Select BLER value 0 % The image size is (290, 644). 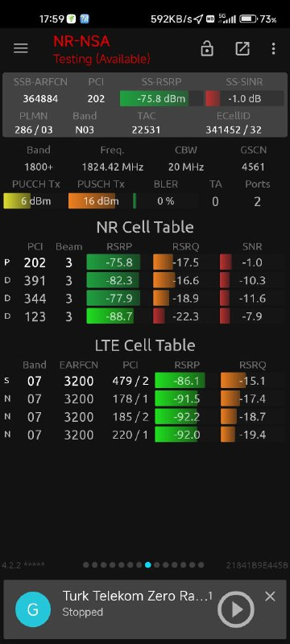165,201
